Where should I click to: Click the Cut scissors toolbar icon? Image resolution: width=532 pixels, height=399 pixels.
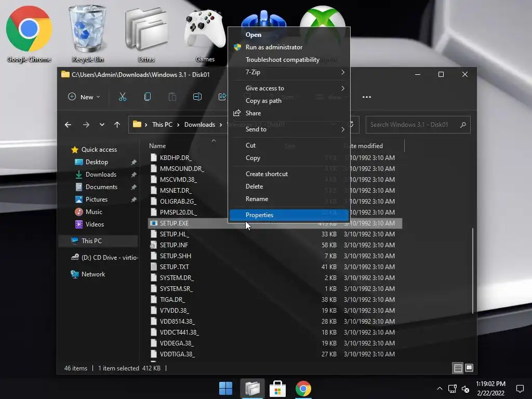pyautogui.click(x=123, y=97)
